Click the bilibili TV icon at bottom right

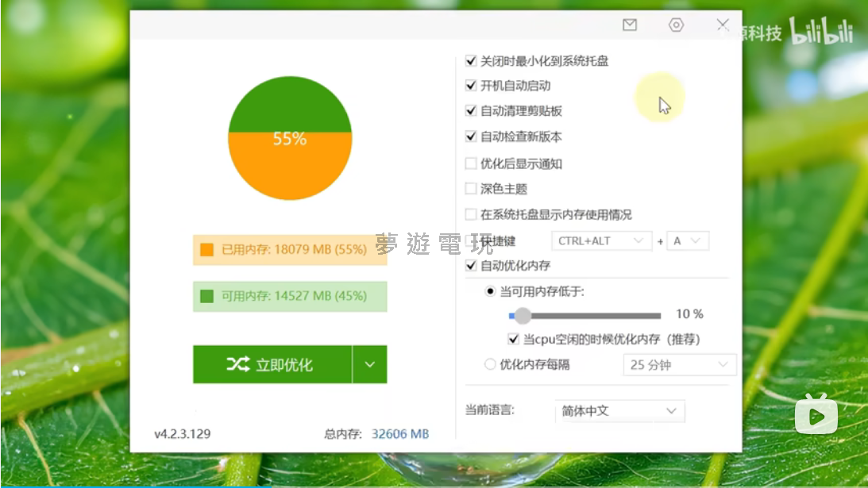point(816,413)
